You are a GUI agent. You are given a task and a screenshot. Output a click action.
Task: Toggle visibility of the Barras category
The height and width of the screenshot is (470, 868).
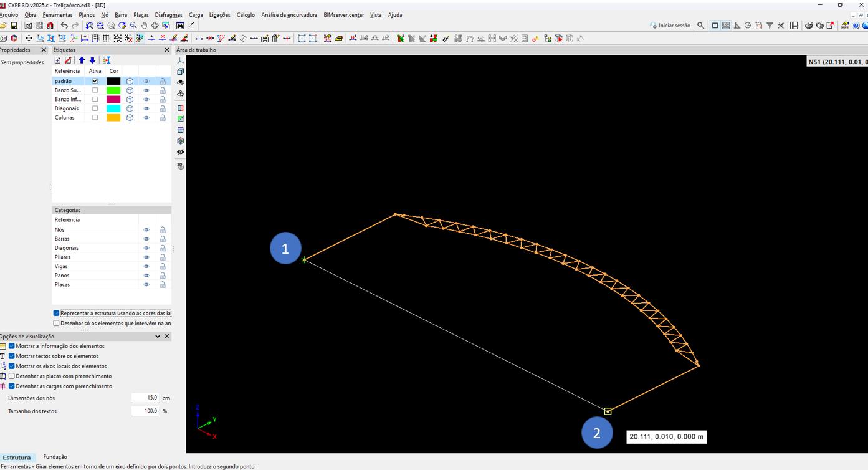point(146,239)
